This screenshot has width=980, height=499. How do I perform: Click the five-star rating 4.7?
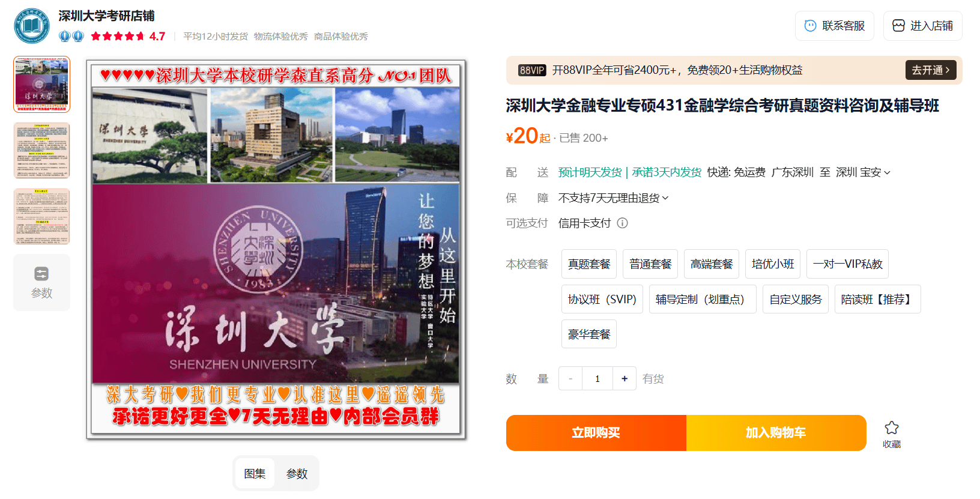click(x=127, y=36)
